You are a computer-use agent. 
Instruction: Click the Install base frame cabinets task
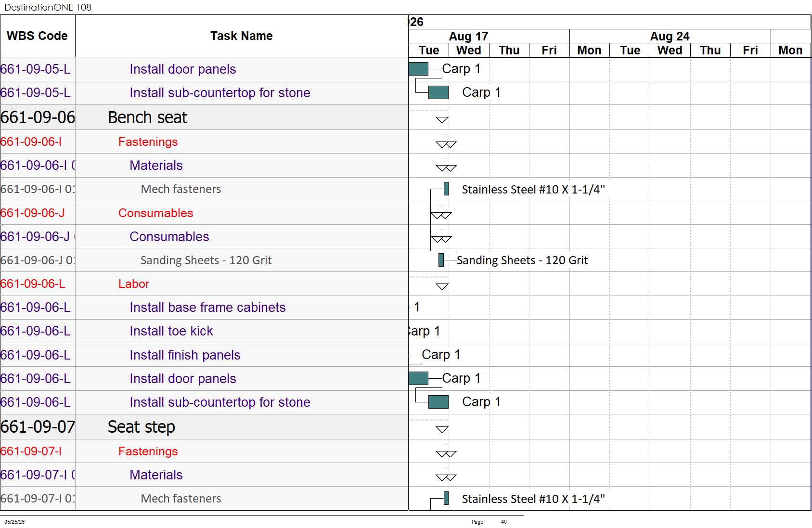[207, 308]
